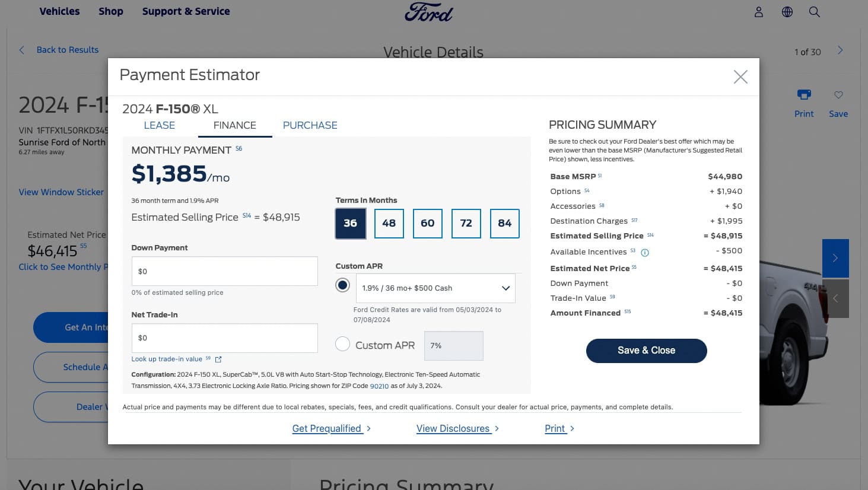868x490 pixels.
Task: Click the Destination Charges amount $1,995
Action: pos(726,221)
